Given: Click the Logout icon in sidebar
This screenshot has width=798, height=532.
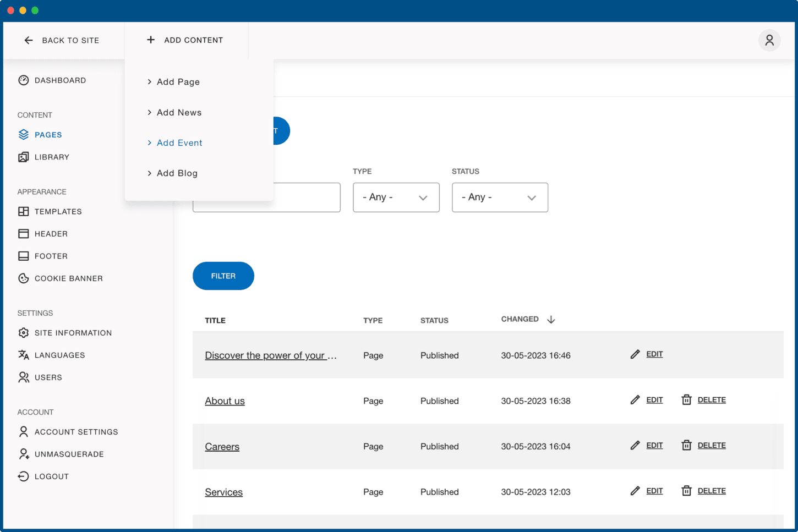Looking at the screenshot, I should 23,476.
